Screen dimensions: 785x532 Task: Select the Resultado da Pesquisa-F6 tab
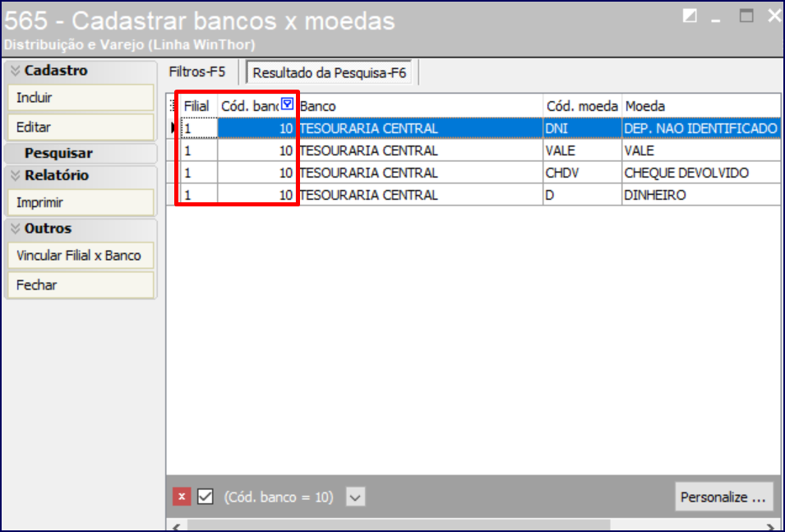[x=329, y=73]
